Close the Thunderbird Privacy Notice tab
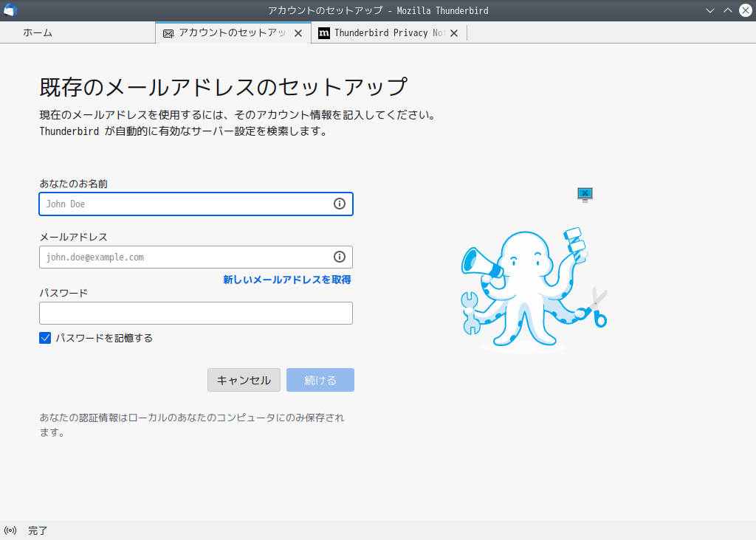This screenshot has height=540, width=756. click(x=454, y=33)
